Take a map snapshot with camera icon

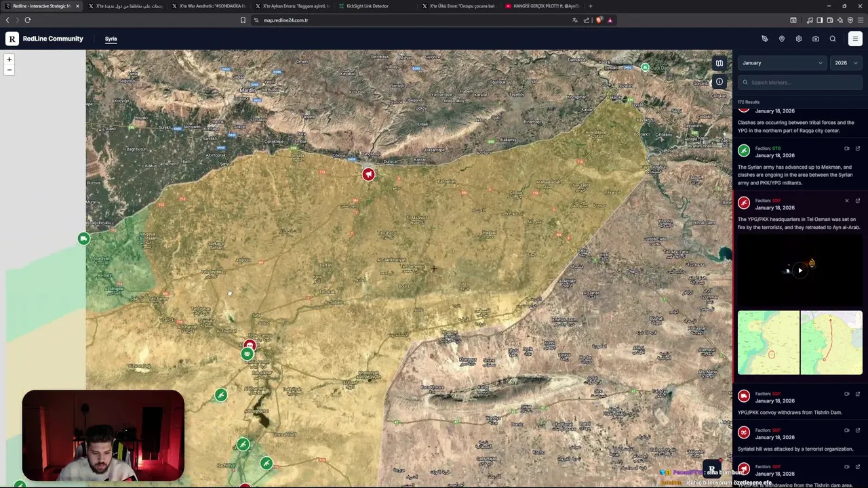(x=816, y=39)
